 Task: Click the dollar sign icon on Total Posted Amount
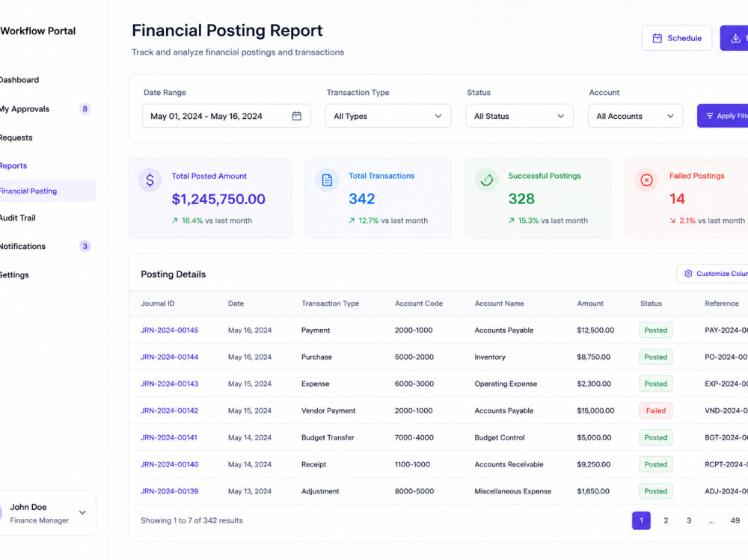(x=150, y=180)
